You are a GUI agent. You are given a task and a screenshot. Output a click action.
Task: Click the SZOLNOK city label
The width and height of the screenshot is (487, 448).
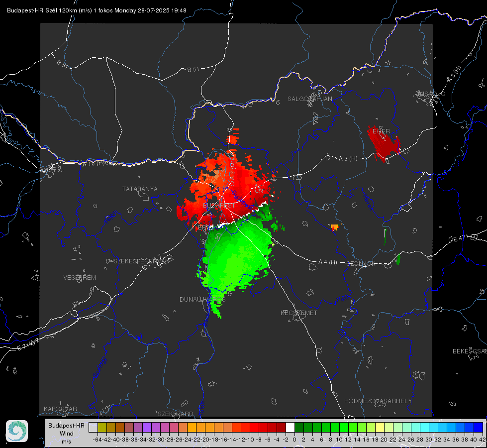[x=361, y=264]
